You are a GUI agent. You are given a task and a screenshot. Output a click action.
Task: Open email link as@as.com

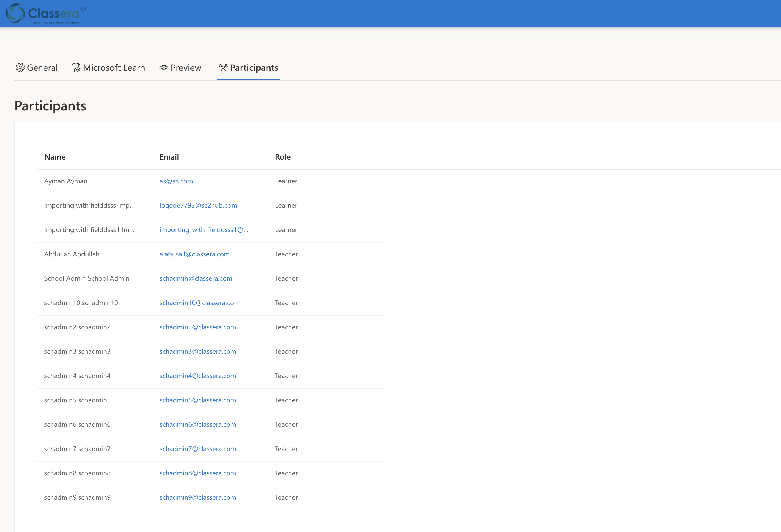176,181
